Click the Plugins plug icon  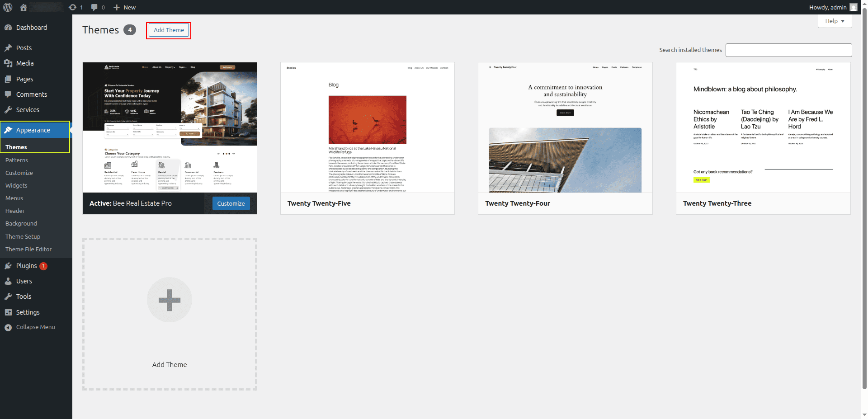[x=8, y=266]
